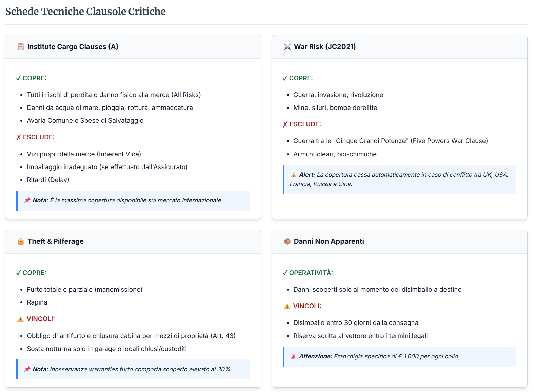Click the Inherent Vice exclusion bullet

(84, 154)
